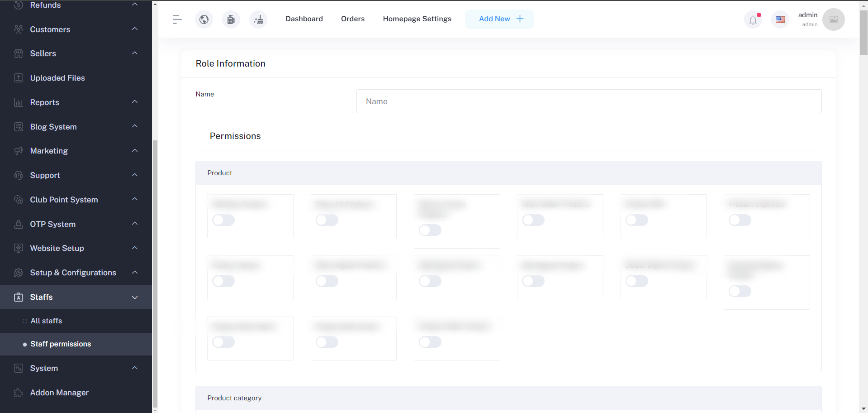Go to Homepage Settings in top menu

417,19
